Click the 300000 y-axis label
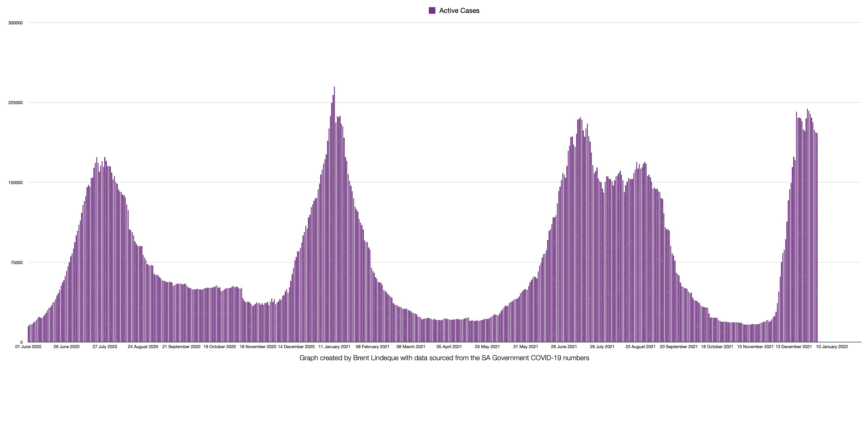This screenshot has width=868, height=429. [x=15, y=23]
